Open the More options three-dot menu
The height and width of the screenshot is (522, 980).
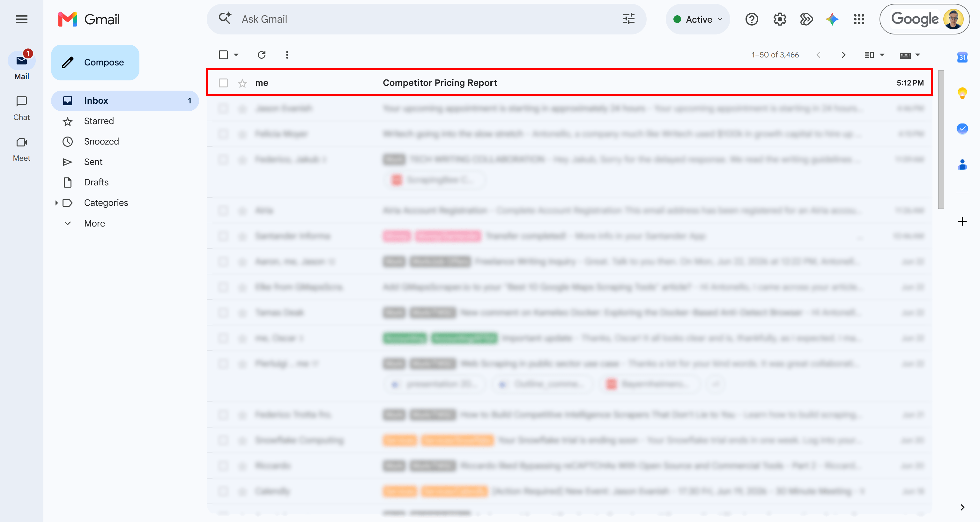287,55
